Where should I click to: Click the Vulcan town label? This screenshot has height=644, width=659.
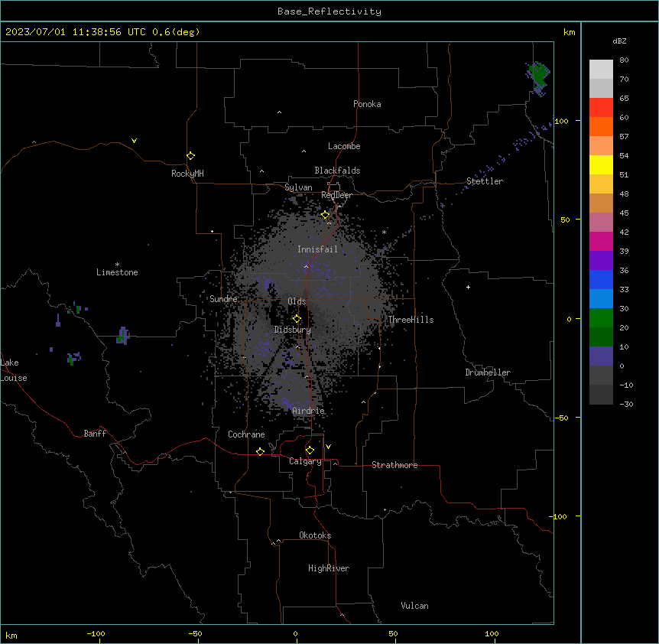(x=414, y=606)
